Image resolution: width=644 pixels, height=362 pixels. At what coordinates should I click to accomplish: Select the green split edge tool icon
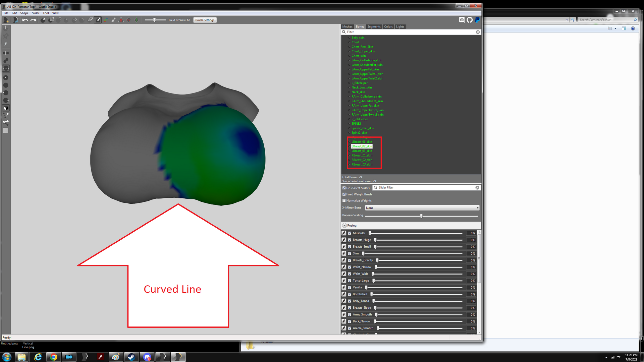(137, 20)
